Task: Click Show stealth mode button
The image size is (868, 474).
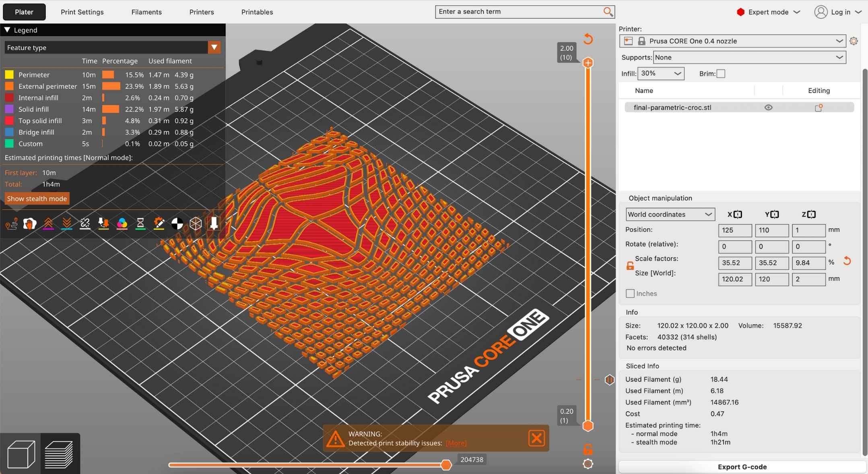Action: coord(37,199)
